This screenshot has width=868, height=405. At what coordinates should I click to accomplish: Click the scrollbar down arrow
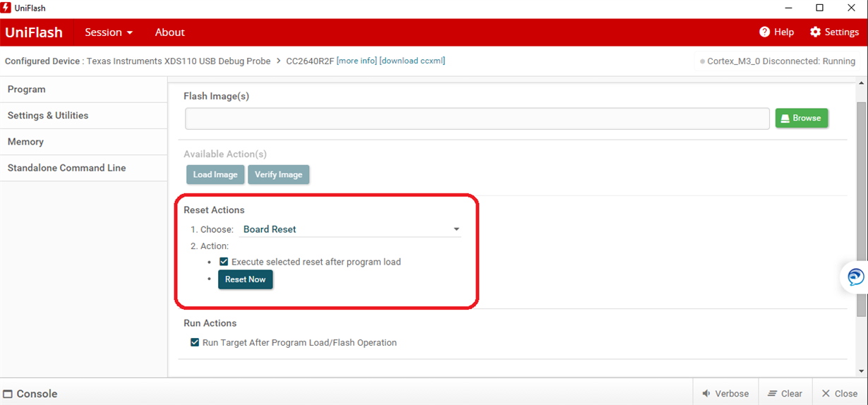(x=861, y=370)
